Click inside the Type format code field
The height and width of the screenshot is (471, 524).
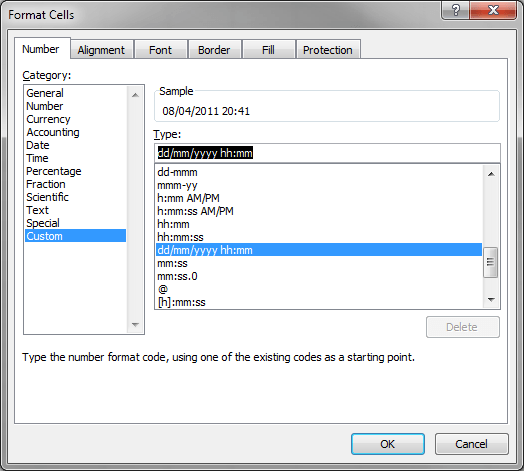click(327, 153)
